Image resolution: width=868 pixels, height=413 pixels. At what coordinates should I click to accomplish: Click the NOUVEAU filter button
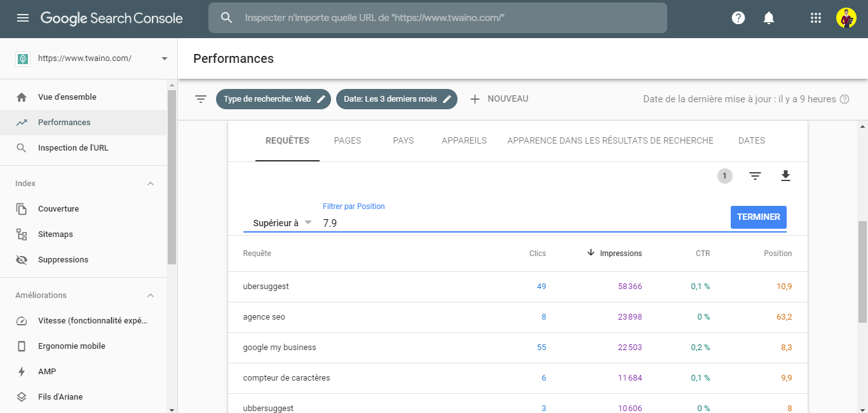coord(499,99)
